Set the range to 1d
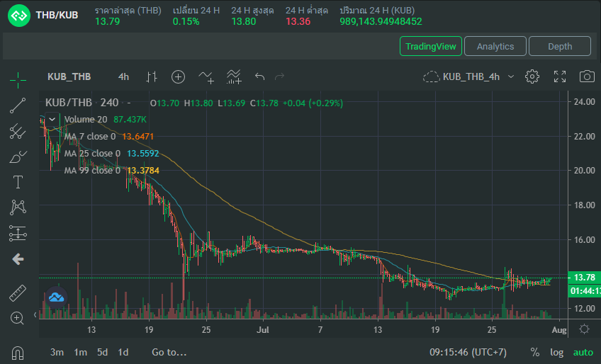Viewport: 601px width, 364px height. pos(123,352)
